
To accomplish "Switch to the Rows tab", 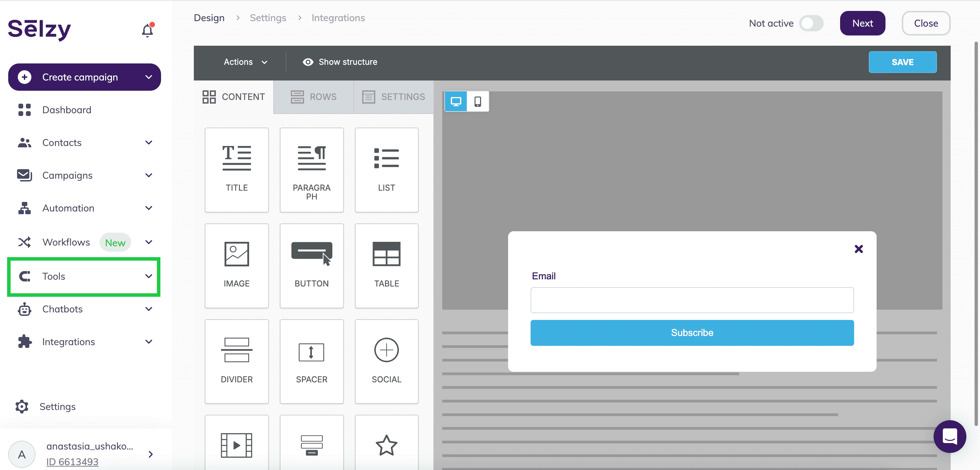I will tap(314, 97).
